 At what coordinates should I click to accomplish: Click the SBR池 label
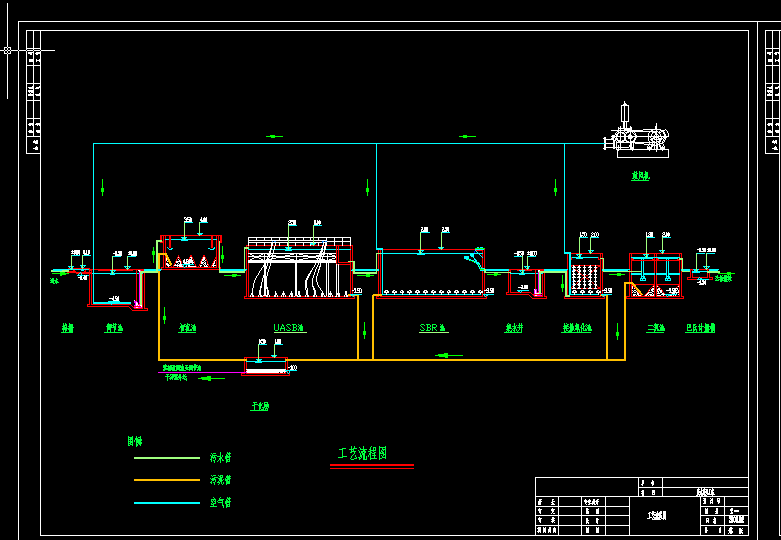coord(434,328)
